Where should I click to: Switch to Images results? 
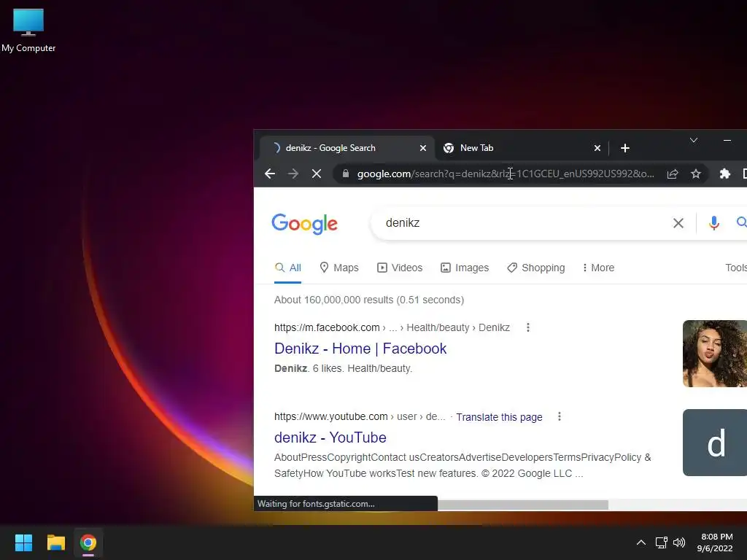point(465,268)
